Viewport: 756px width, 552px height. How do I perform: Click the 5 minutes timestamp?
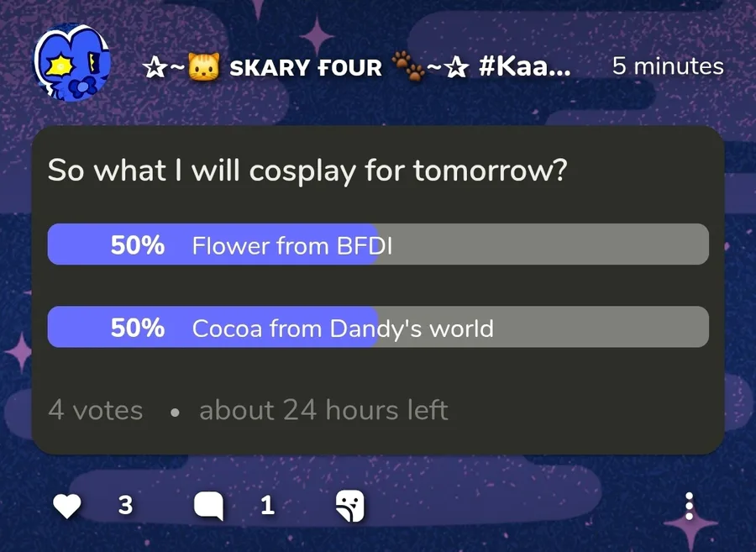point(667,66)
